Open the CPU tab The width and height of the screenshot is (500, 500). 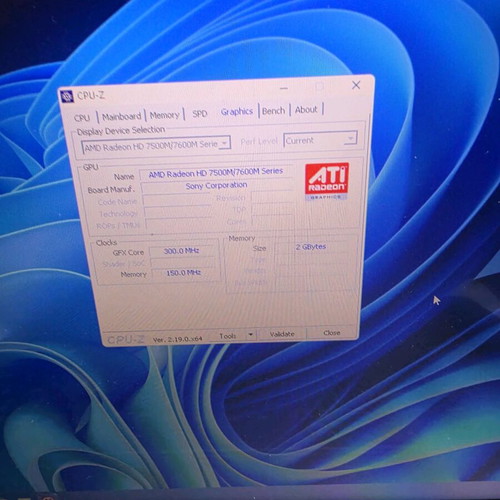coord(82,118)
